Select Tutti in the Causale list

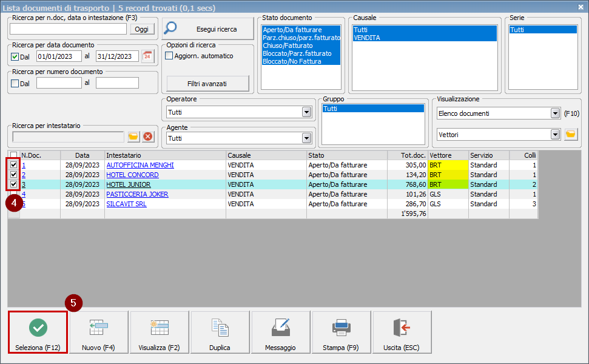[x=425, y=30]
